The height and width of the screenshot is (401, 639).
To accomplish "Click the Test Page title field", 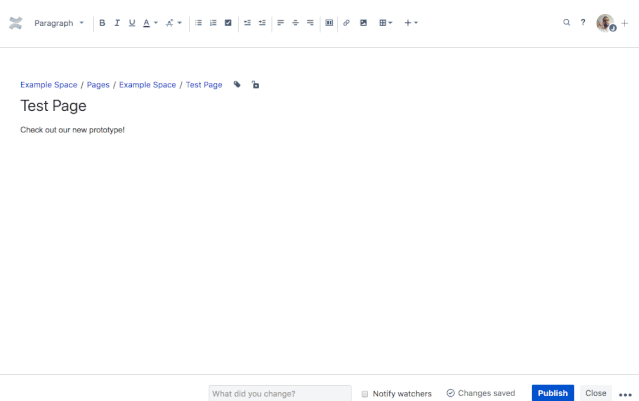I will coord(53,106).
